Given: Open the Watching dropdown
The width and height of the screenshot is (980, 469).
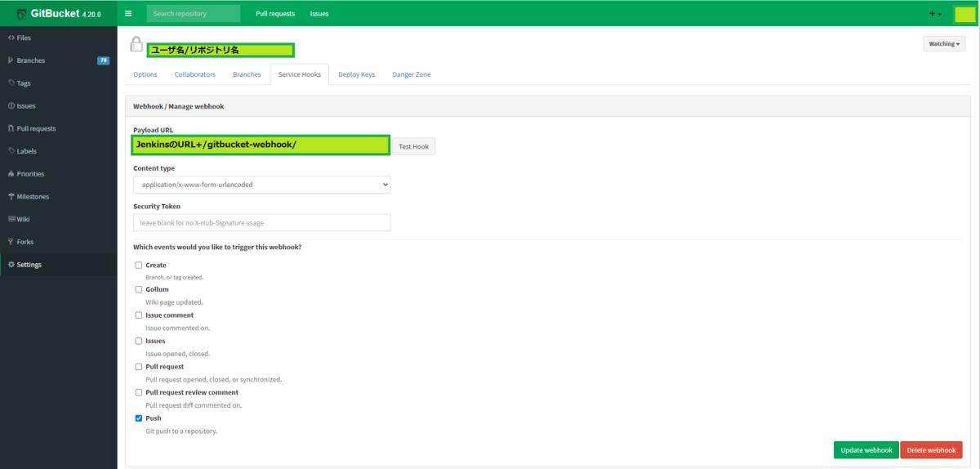Looking at the screenshot, I should 944,44.
